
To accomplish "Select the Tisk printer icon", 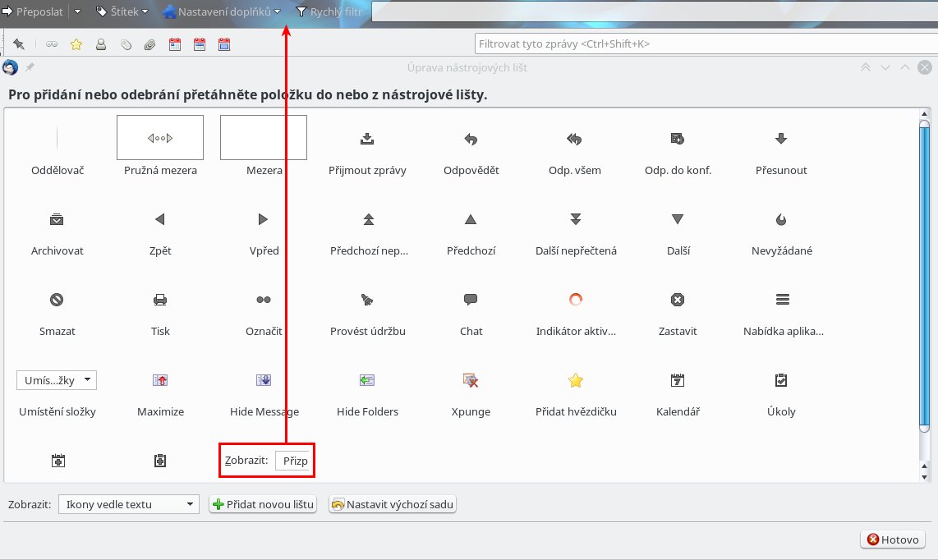I will coord(160,300).
